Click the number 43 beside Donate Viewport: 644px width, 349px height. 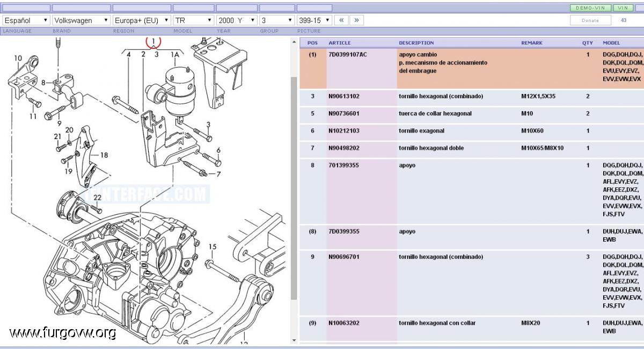(623, 20)
